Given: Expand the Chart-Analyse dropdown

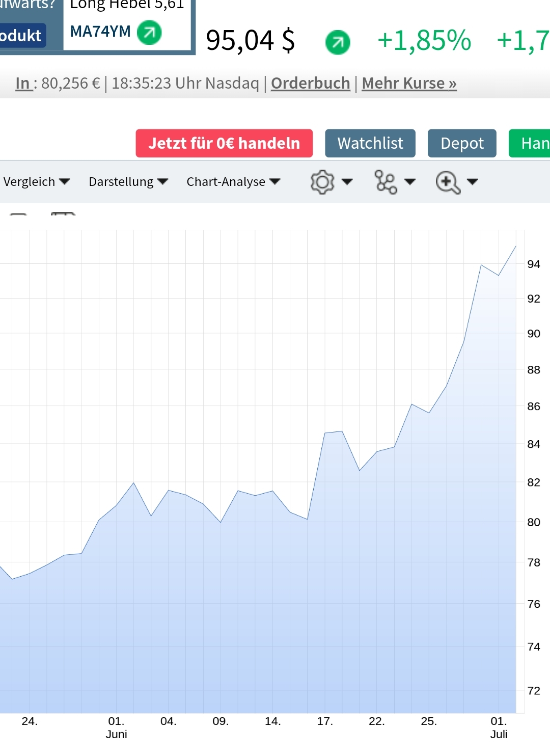Looking at the screenshot, I should coord(233,182).
